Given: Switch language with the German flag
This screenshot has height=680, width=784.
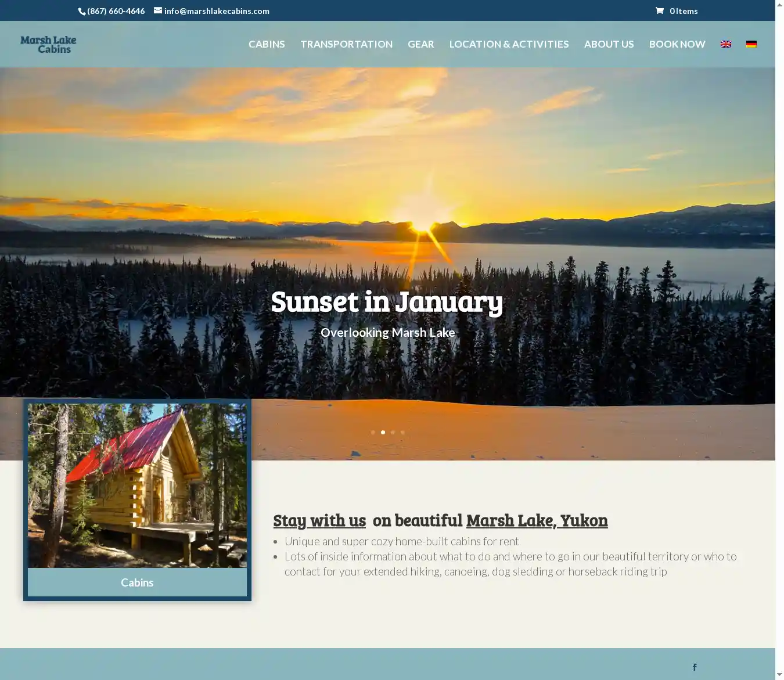Looking at the screenshot, I should 751,44.
